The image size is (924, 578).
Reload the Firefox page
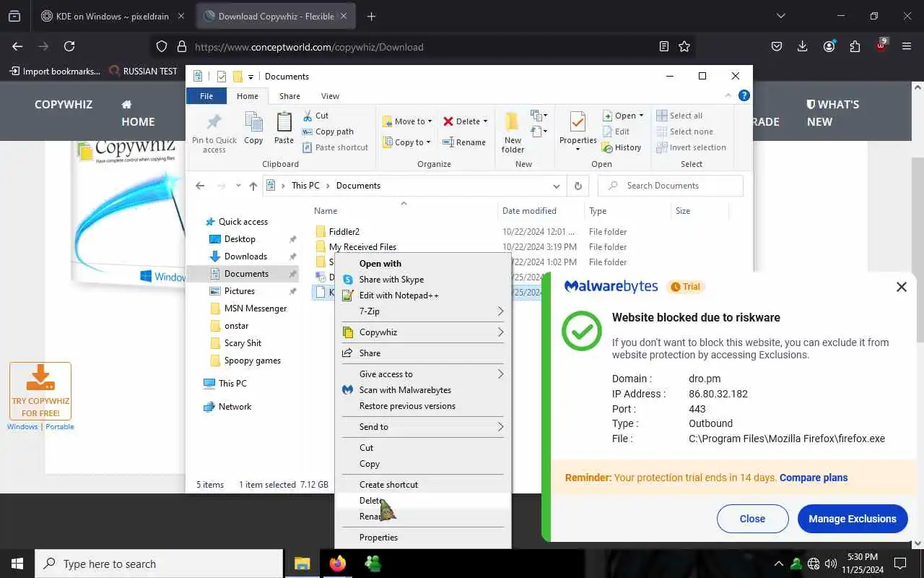69,46
